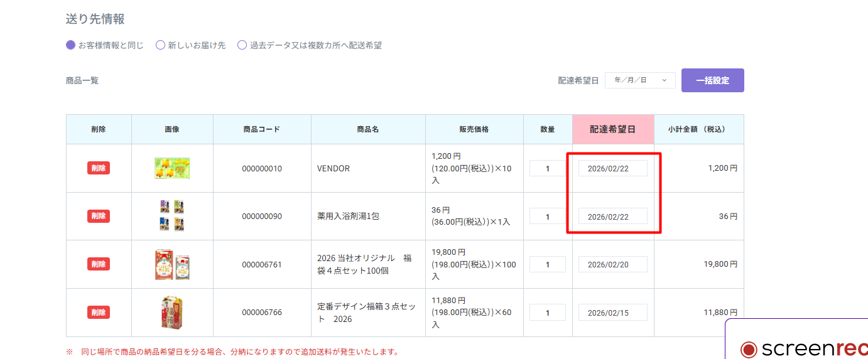Click the VENDOR product thumbnail image
Viewport: 868px width, 359px height.
pos(172,168)
